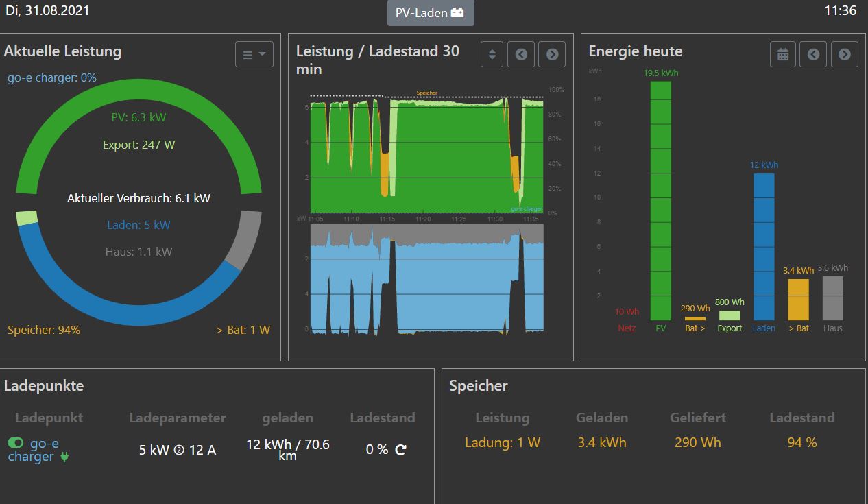Click the green plug icon beside go-e charger

[x=65, y=457]
